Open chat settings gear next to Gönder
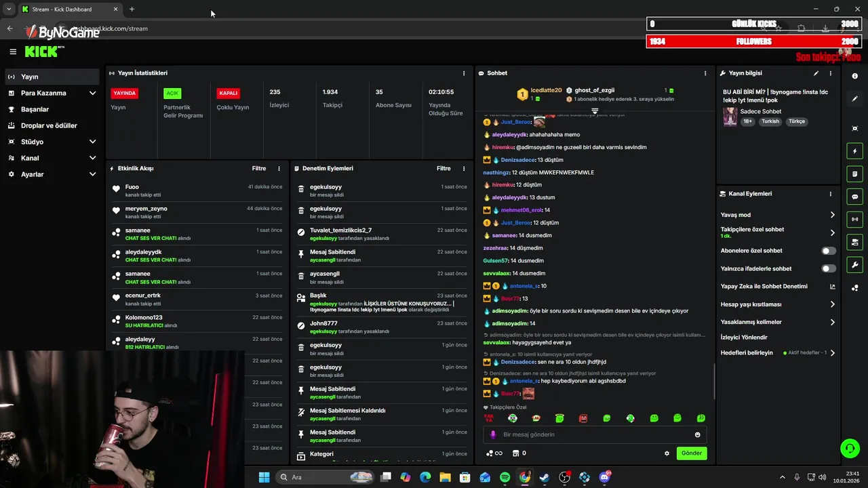The image size is (868, 488). 667,453
